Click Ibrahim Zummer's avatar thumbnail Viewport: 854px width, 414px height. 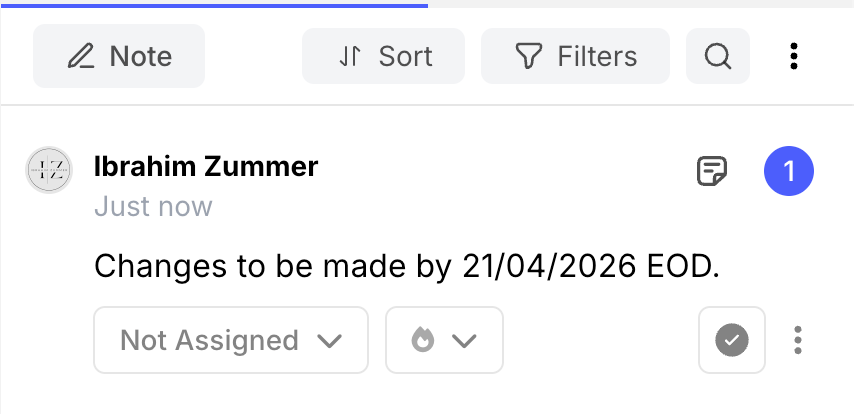coord(49,170)
